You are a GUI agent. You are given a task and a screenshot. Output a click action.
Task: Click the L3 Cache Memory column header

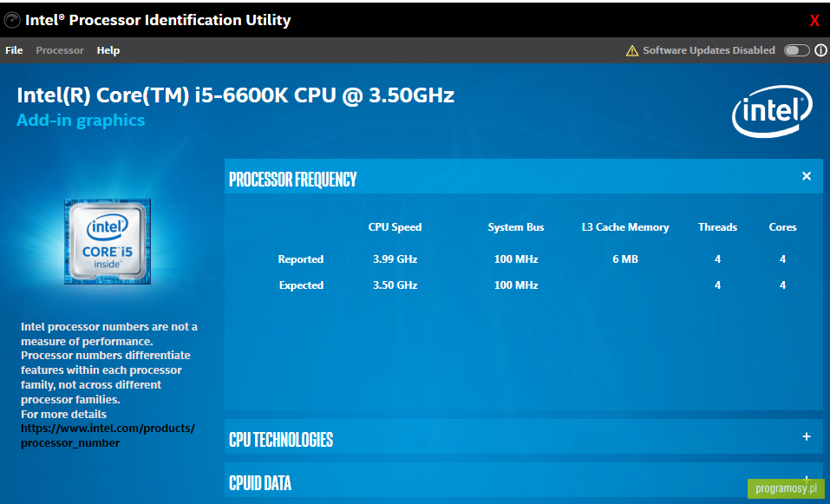pos(625,227)
